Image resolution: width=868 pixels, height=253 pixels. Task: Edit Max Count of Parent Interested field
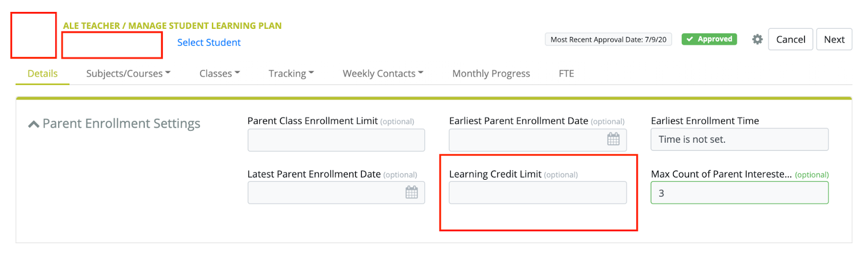click(x=739, y=193)
